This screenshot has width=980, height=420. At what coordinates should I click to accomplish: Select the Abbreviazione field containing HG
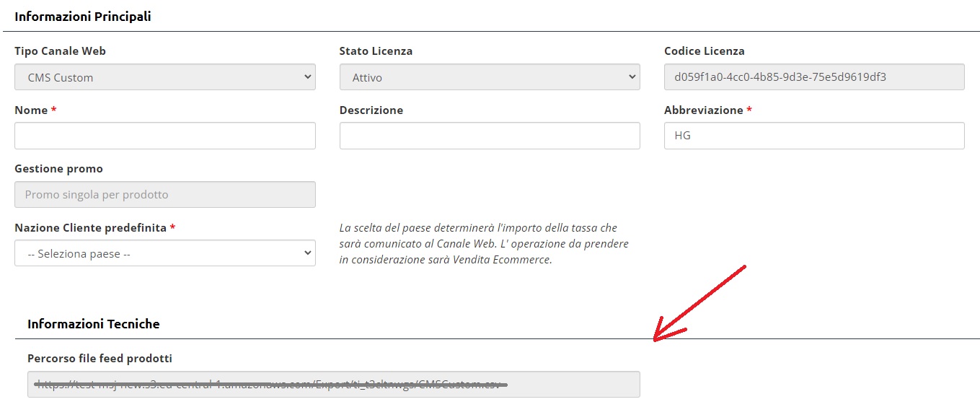[x=814, y=136]
